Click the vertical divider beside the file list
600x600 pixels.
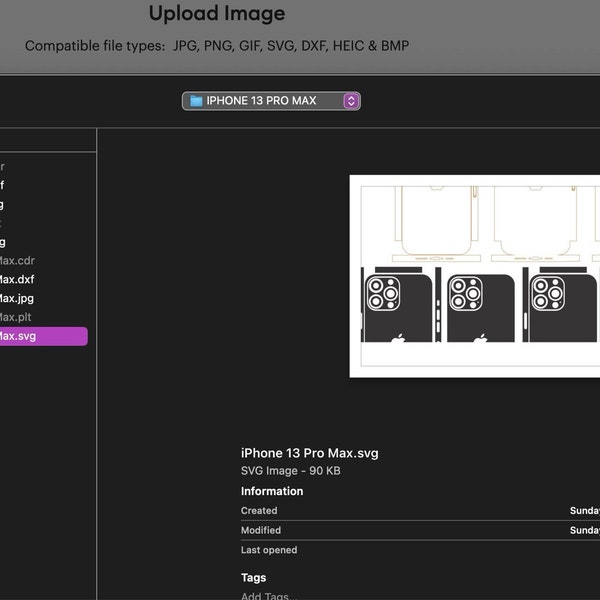click(x=97, y=364)
